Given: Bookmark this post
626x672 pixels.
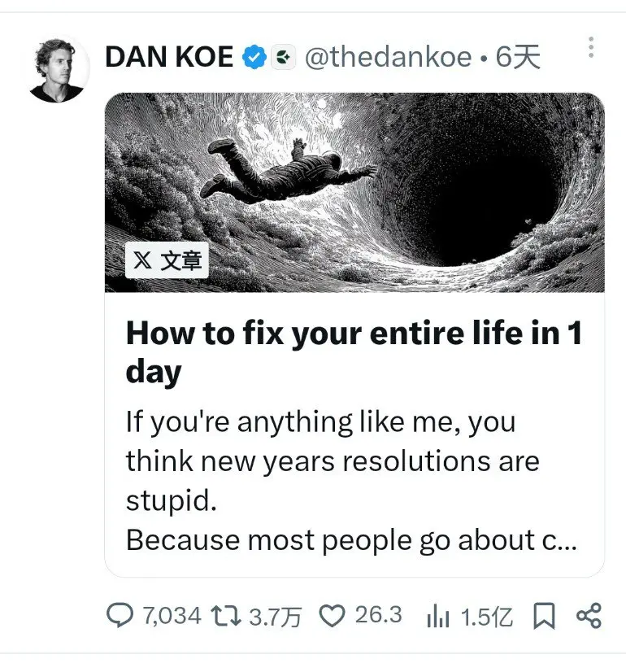Looking at the screenshot, I should (544, 616).
